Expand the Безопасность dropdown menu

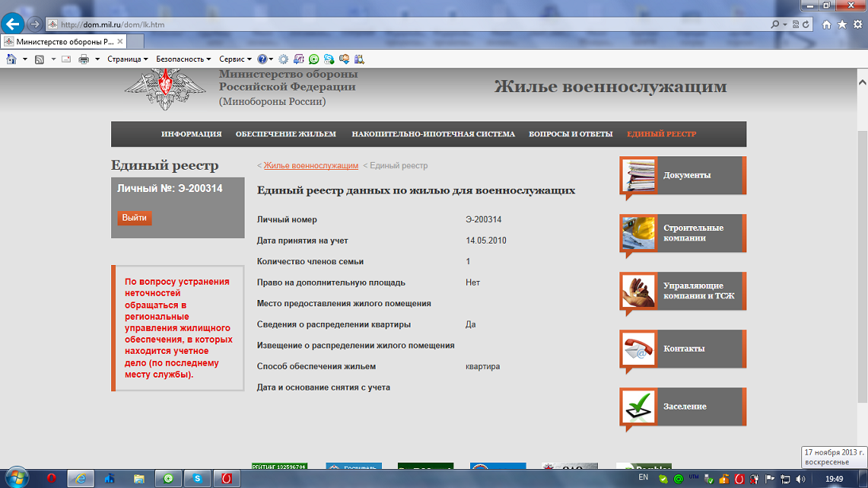[x=183, y=59]
